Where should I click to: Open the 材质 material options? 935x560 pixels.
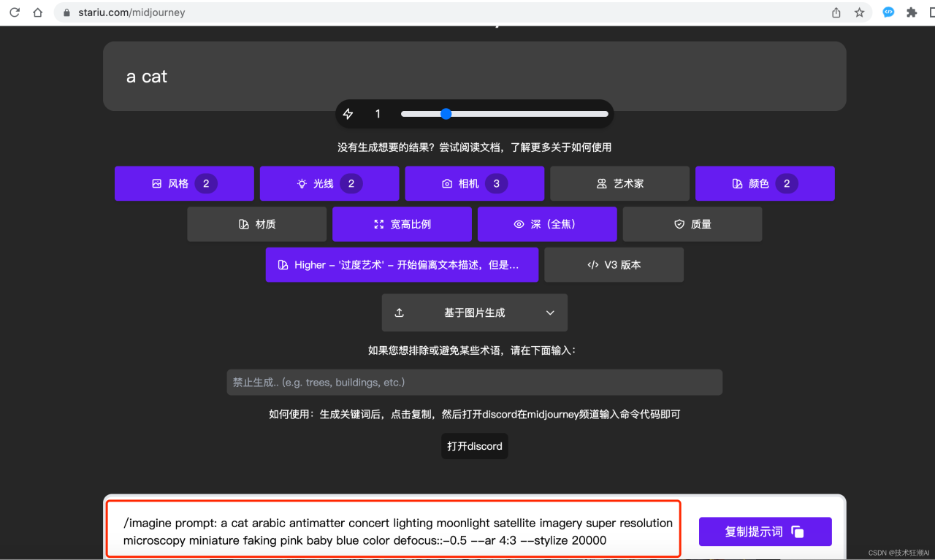click(257, 224)
